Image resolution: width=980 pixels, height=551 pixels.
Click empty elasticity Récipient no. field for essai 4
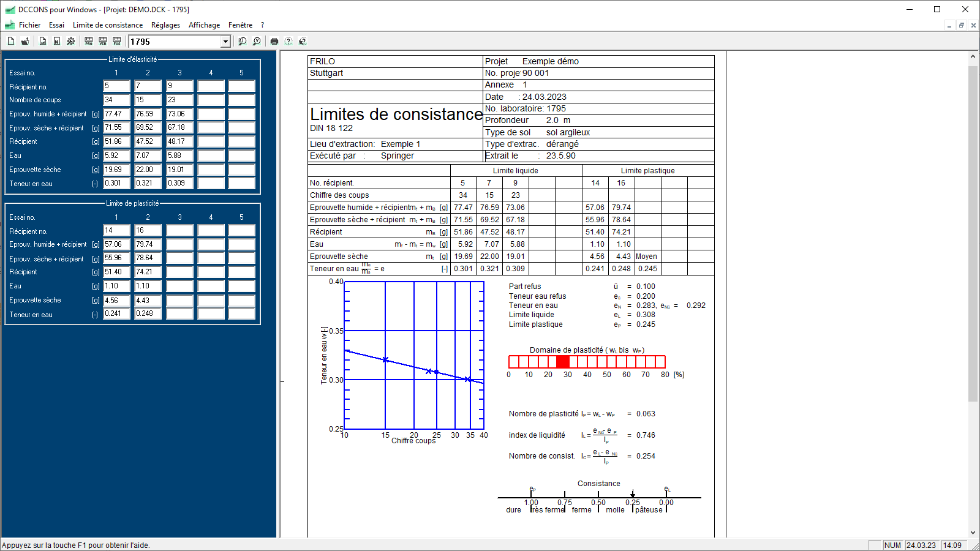click(x=211, y=86)
